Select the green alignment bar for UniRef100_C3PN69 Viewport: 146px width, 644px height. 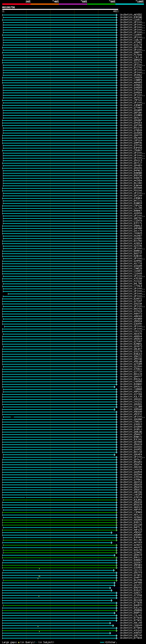pyautogui.click(x=60, y=512)
